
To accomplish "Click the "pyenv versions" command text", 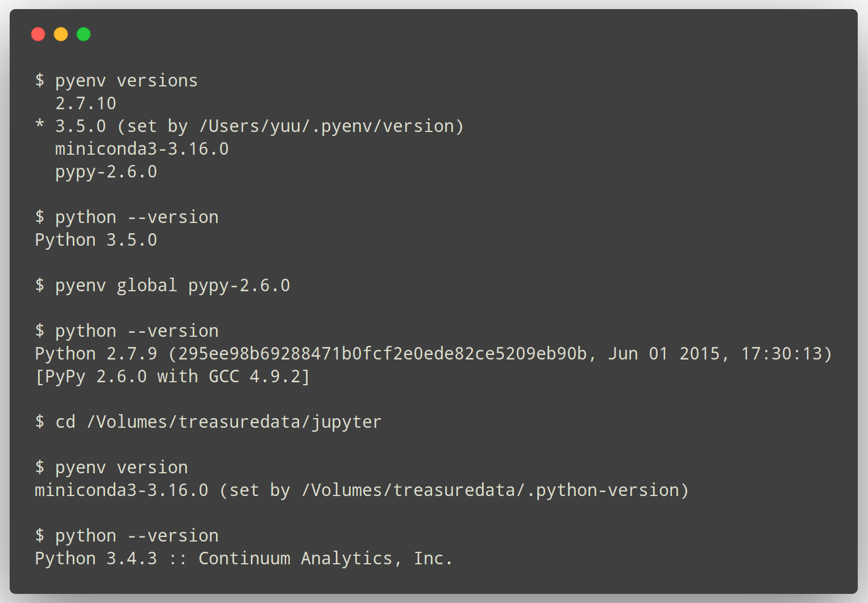I will click(x=126, y=81).
